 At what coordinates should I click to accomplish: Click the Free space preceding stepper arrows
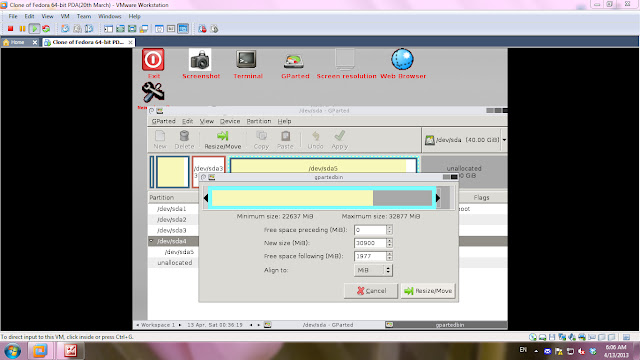coord(389,230)
